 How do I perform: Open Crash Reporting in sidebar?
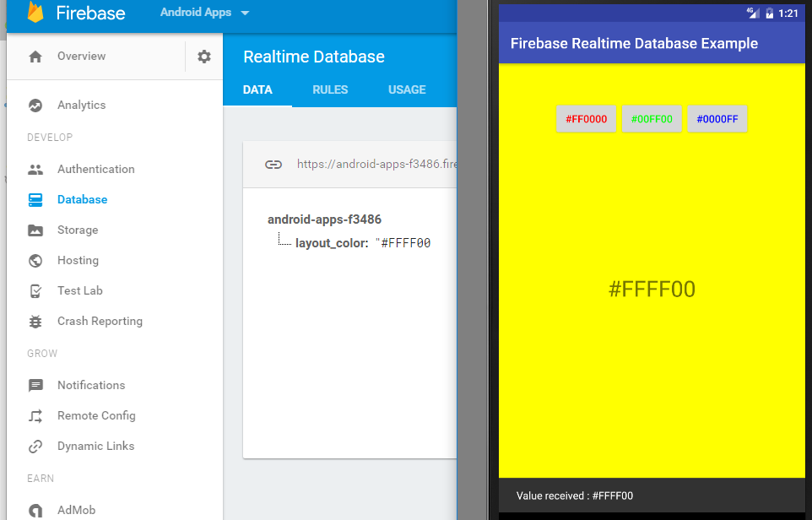[100, 321]
